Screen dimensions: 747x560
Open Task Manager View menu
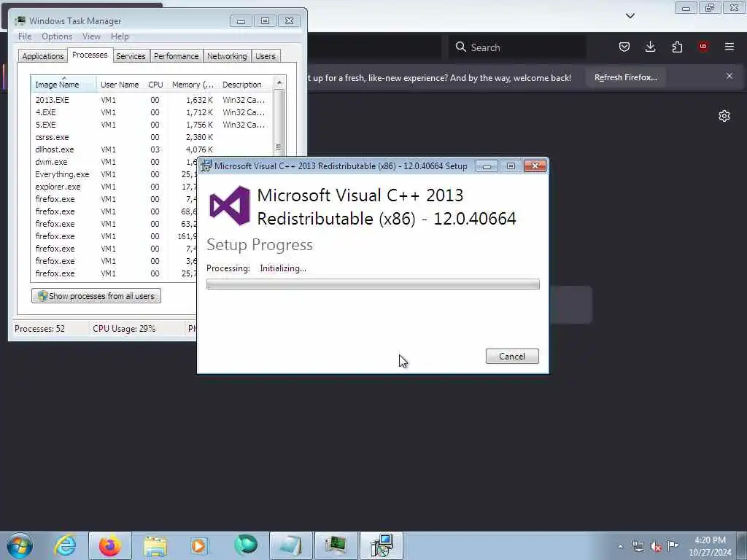click(91, 36)
